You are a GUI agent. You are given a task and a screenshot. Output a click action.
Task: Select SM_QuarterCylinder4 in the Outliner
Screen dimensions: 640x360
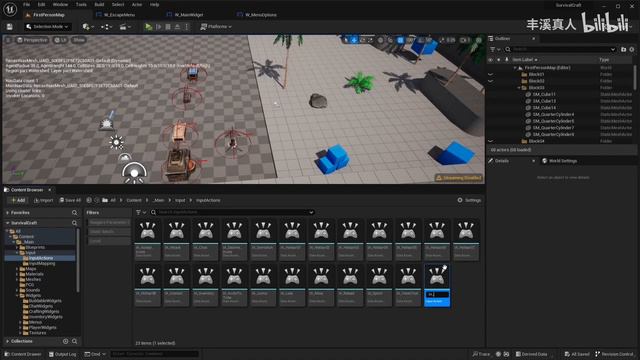point(553,114)
